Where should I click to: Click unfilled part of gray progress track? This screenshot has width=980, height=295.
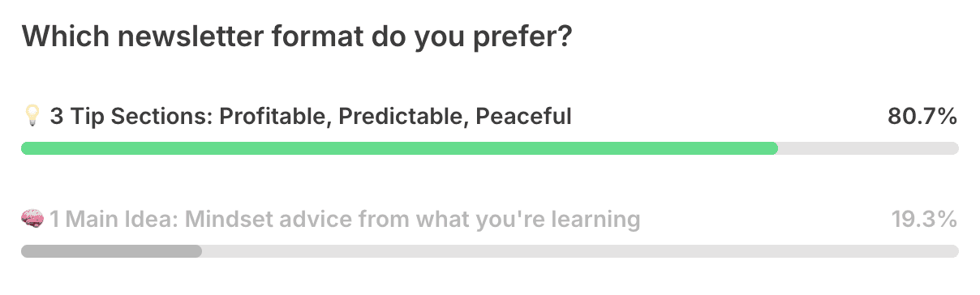[x=580, y=251]
